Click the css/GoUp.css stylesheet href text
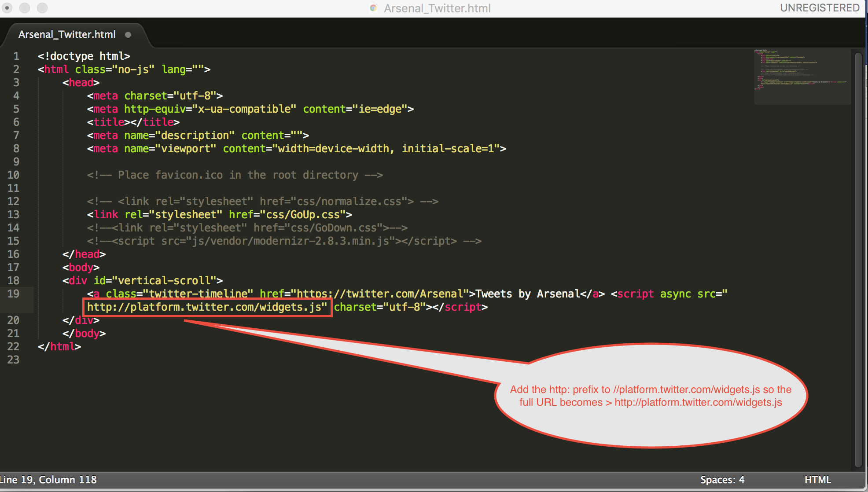Viewport: 868px width, 492px height. tap(303, 214)
